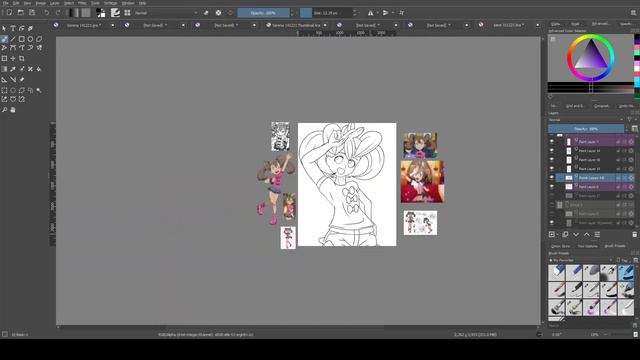
Task: Open the layer filter funnel dropdown
Action: coord(631,120)
